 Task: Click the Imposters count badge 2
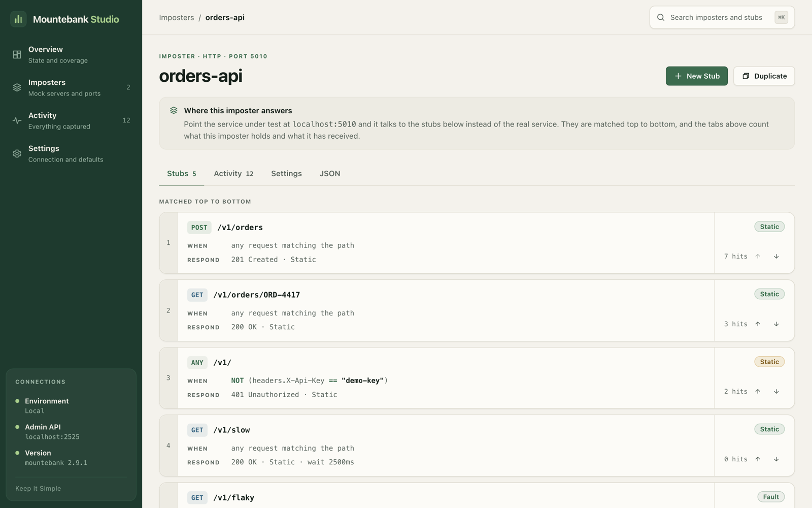click(128, 87)
